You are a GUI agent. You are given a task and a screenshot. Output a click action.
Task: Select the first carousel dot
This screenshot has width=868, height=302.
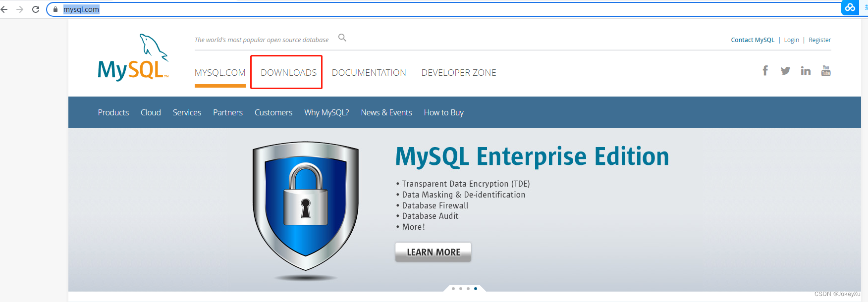pyautogui.click(x=453, y=288)
